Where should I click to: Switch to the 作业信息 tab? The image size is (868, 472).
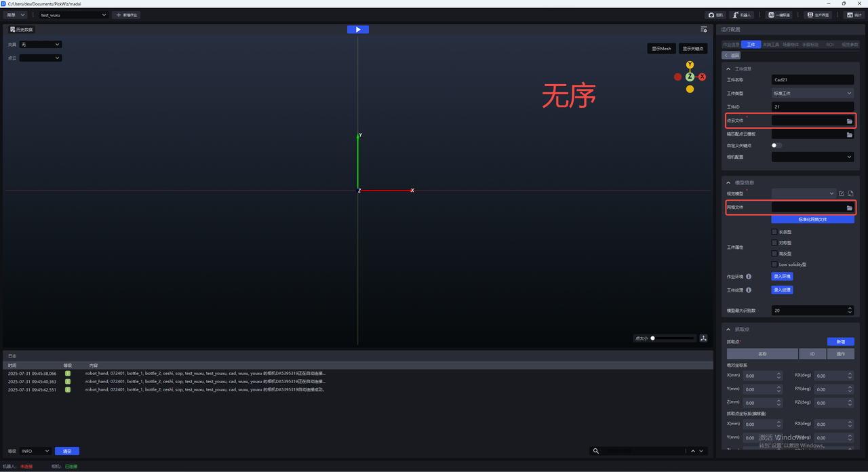[x=731, y=45]
